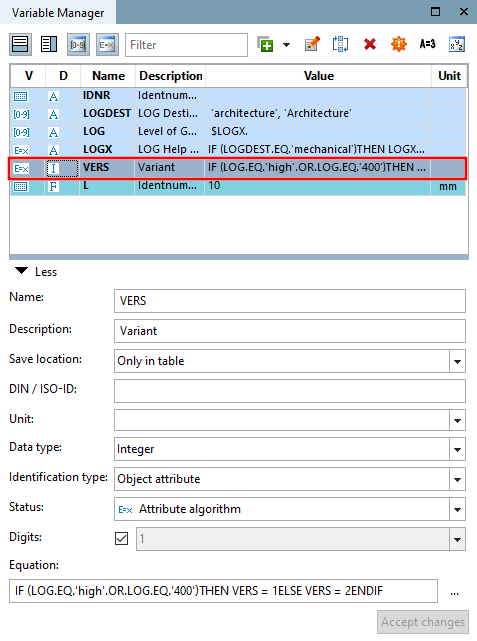Open the Data type dropdown showing Integer
This screenshot has height=641, width=477.
tap(457, 449)
